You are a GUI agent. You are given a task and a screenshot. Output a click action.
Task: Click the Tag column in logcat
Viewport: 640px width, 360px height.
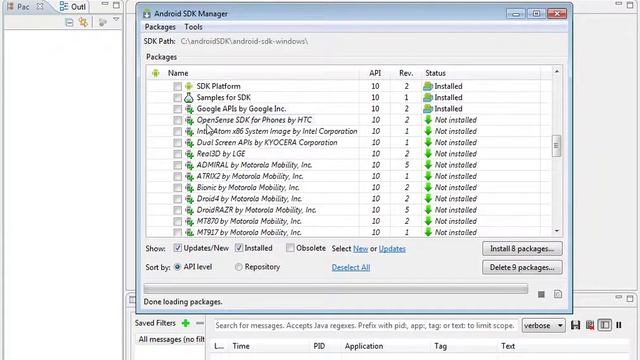(440, 346)
